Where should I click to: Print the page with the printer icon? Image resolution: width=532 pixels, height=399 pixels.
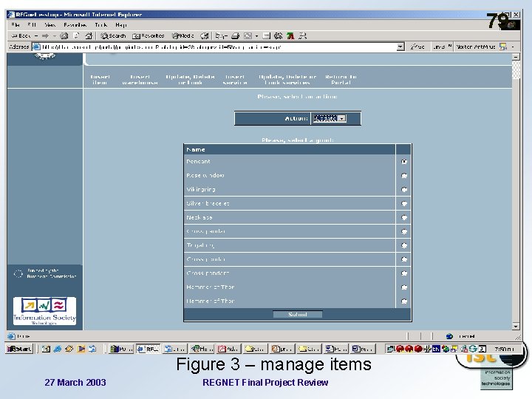point(236,35)
